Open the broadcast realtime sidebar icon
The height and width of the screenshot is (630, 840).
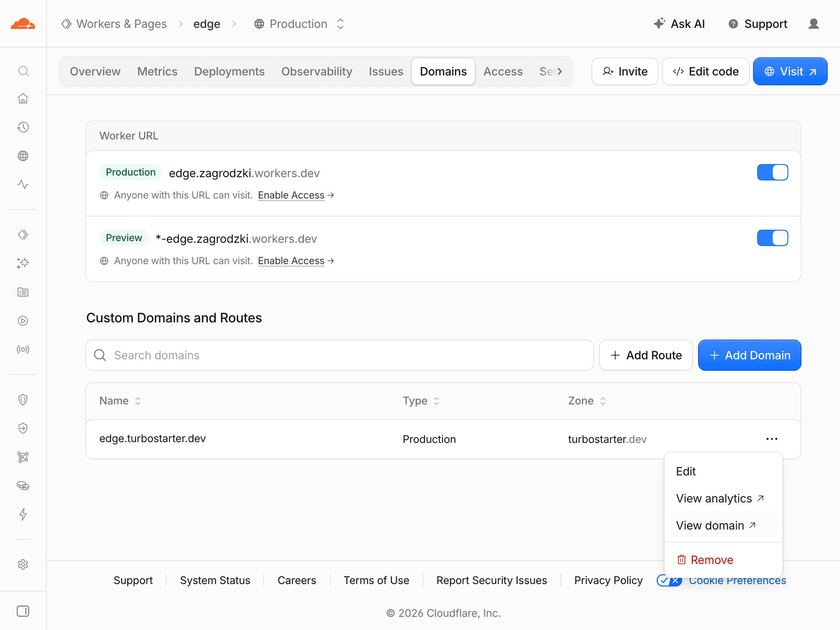(23, 349)
